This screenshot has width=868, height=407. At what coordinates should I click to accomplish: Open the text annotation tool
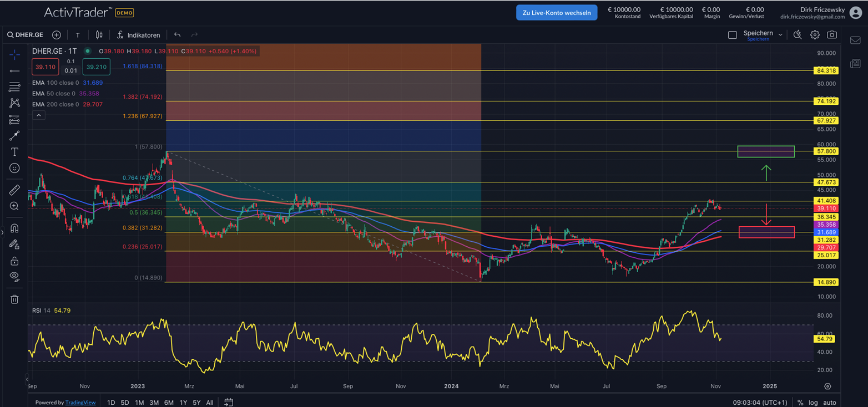pos(14,151)
